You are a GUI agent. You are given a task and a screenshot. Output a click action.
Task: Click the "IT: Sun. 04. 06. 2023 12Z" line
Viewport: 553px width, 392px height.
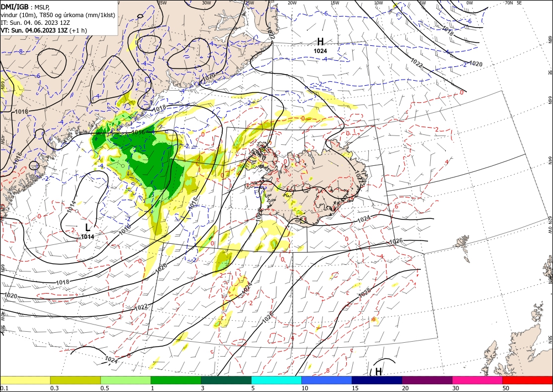click(x=35, y=23)
